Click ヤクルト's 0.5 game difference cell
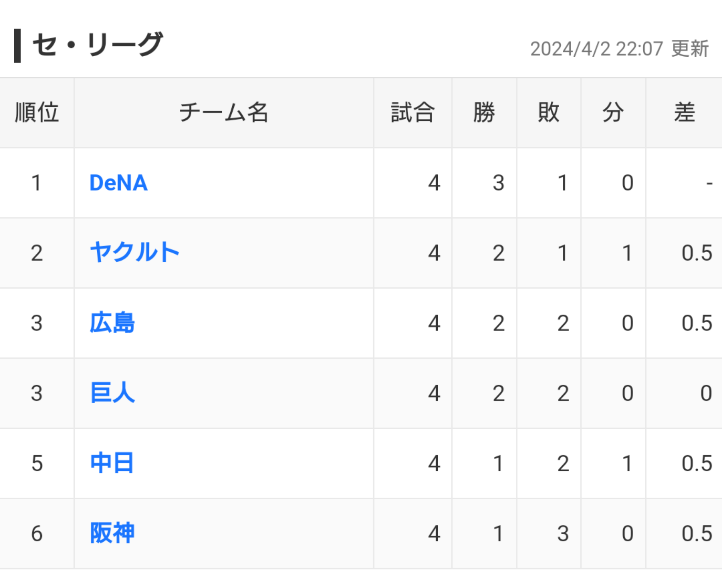 pos(697,253)
